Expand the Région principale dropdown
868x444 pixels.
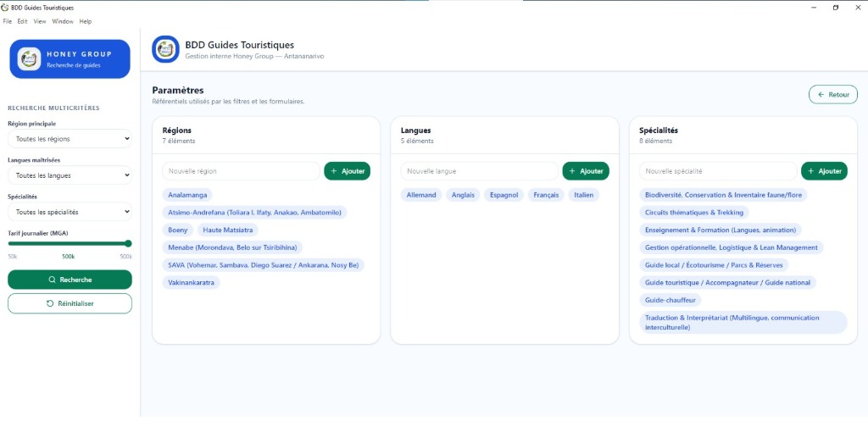pyautogui.click(x=70, y=139)
